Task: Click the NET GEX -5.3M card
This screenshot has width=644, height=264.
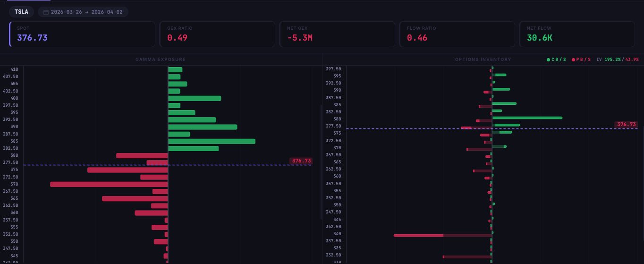Action: (337, 34)
